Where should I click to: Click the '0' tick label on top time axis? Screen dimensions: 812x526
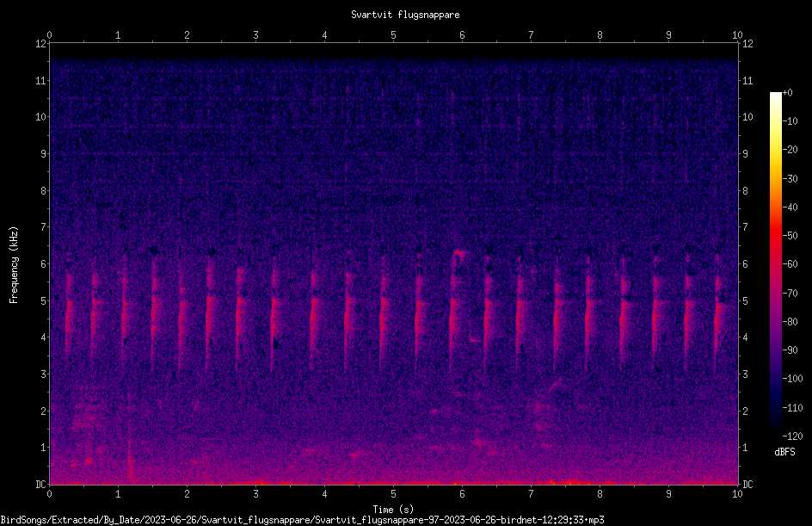(x=49, y=35)
